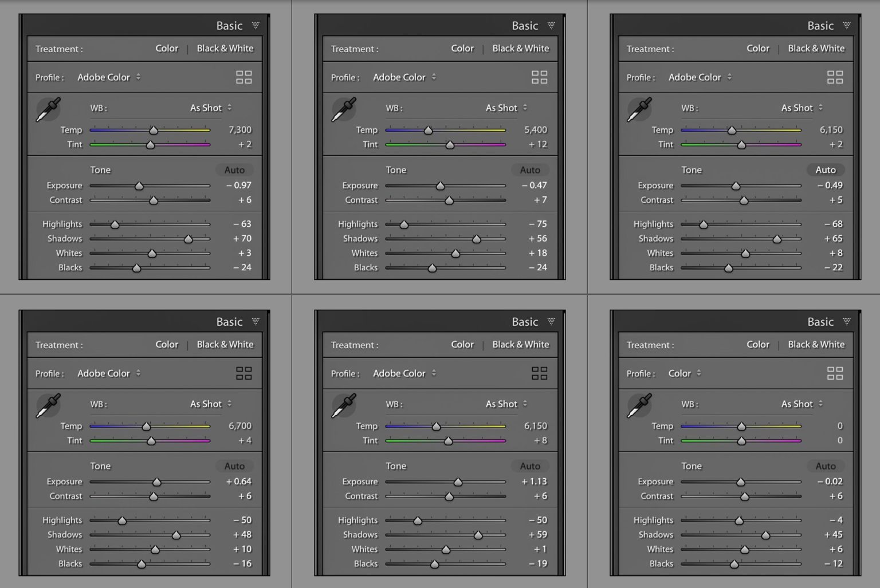The width and height of the screenshot is (880, 588).
Task: Switch treatment to Black & White in Temp 5,400 panel
Action: [x=520, y=49]
